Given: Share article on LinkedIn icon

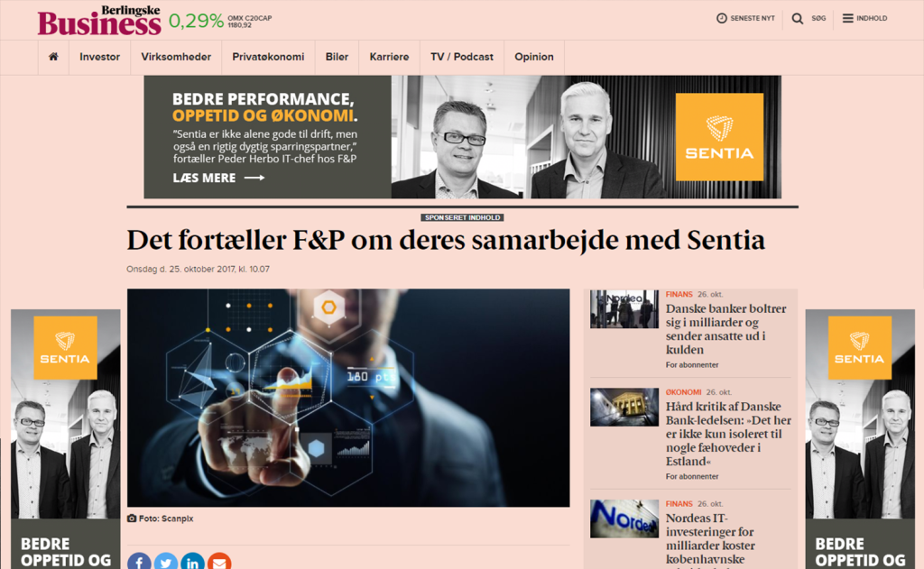Looking at the screenshot, I should tap(193, 562).
